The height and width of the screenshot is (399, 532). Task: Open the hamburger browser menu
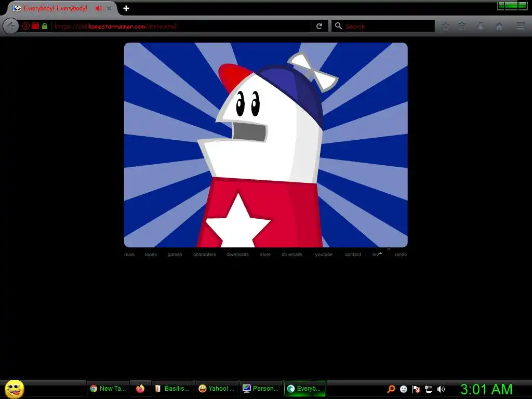521,26
